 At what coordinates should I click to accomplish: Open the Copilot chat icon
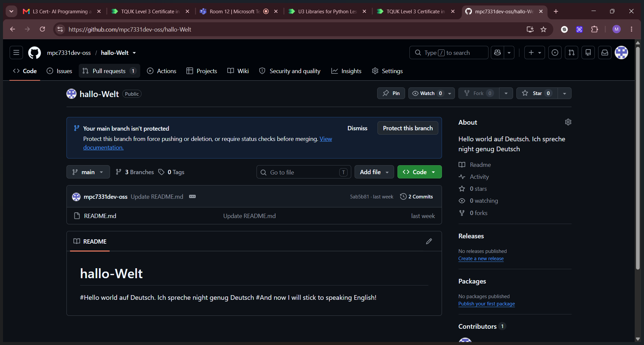click(x=497, y=53)
